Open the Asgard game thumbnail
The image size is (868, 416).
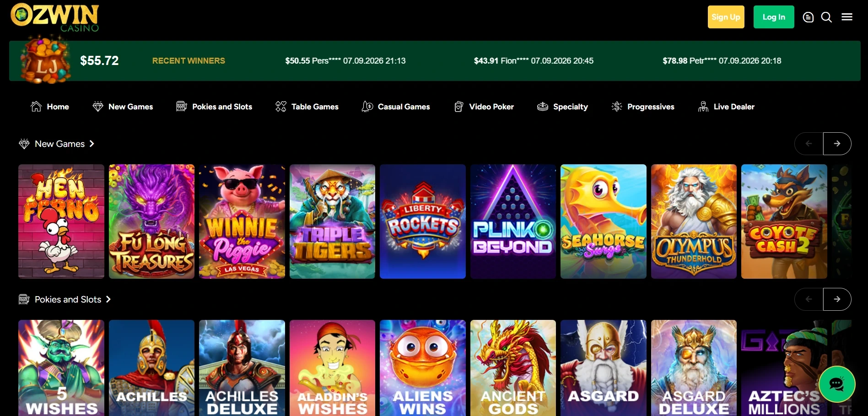point(604,368)
